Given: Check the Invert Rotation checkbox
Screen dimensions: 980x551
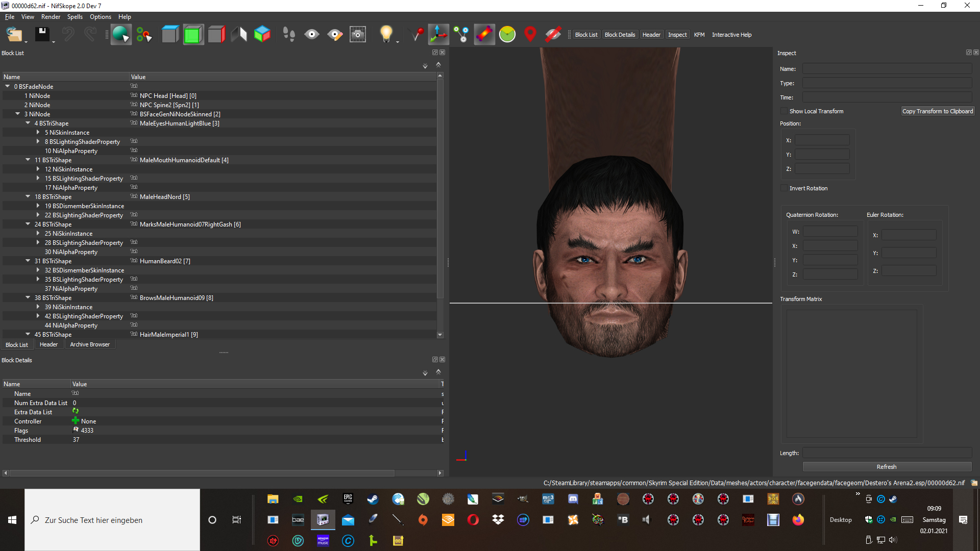Looking at the screenshot, I should pos(784,188).
